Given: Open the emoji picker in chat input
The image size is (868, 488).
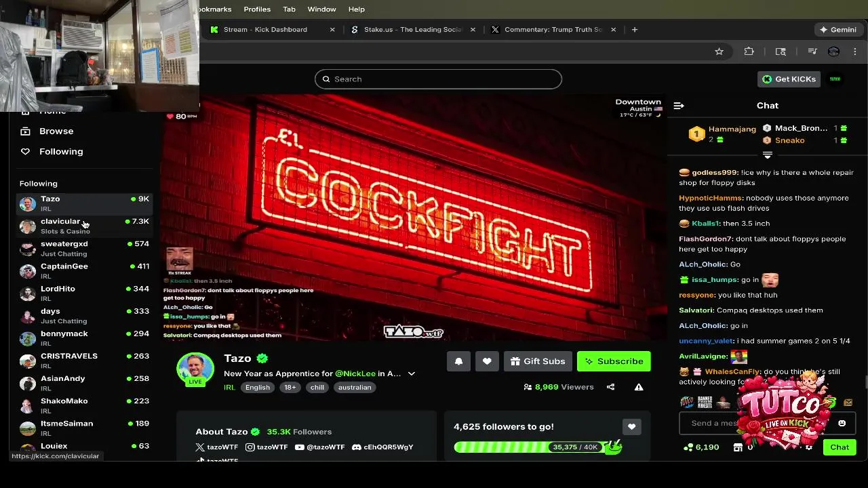Looking at the screenshot, I should (842, 423).
